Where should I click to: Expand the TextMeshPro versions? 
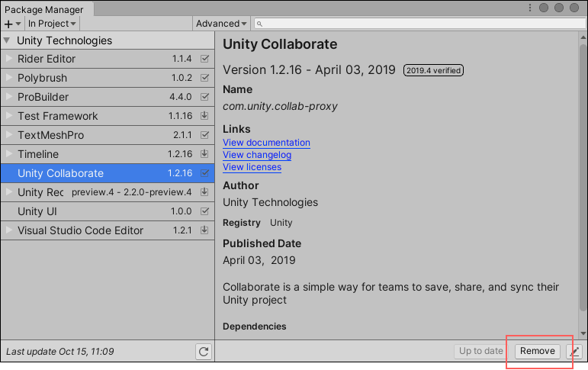(x=9, y=135)
